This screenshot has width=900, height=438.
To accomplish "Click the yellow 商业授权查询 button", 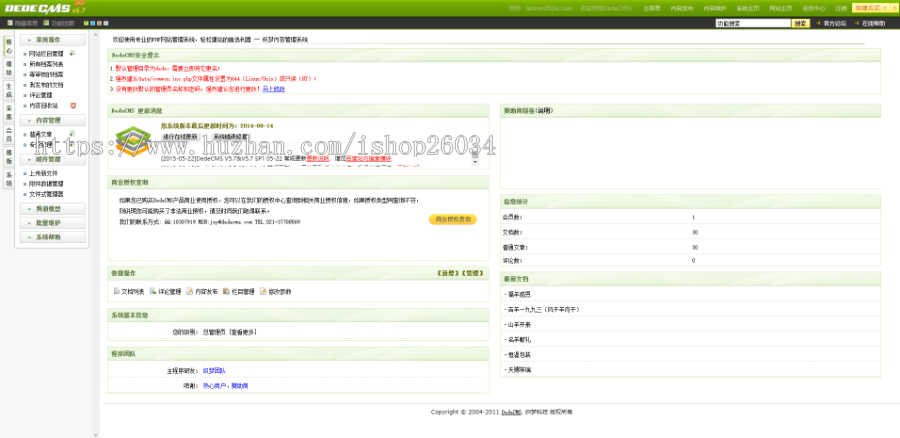I will 452,219.
